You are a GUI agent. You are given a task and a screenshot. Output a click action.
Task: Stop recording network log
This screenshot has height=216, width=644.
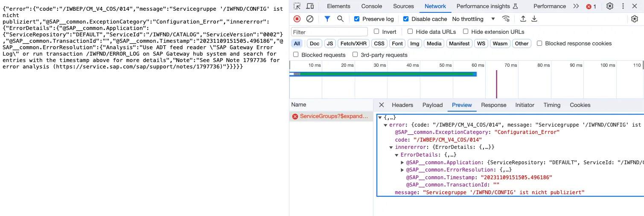tap(297, 19)
